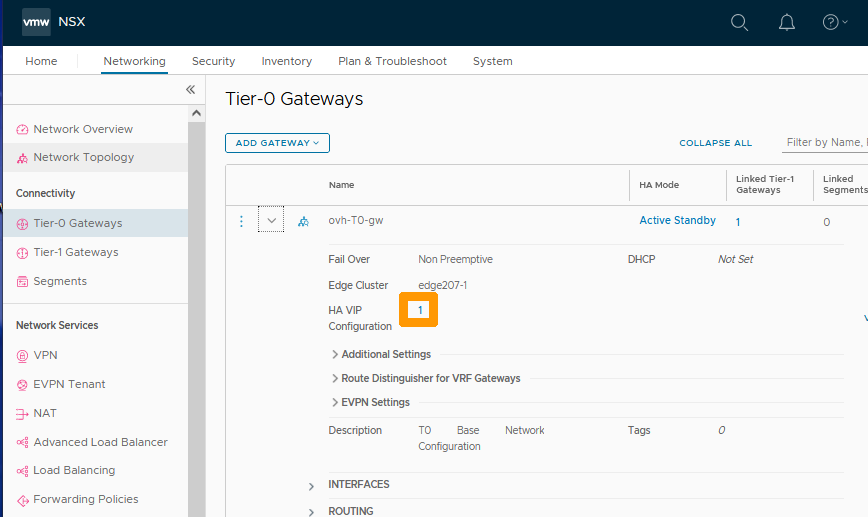The width and height of the screenshot is (868, 517).
Task: Open Network Topology in the sidebar
Action: (83, 157)
